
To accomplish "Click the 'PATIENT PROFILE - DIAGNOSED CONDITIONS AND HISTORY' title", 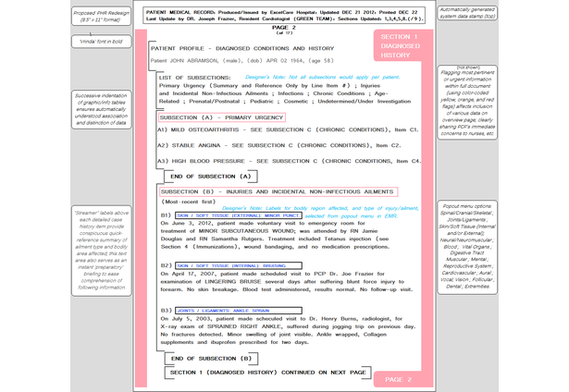I will coord(242,49).
